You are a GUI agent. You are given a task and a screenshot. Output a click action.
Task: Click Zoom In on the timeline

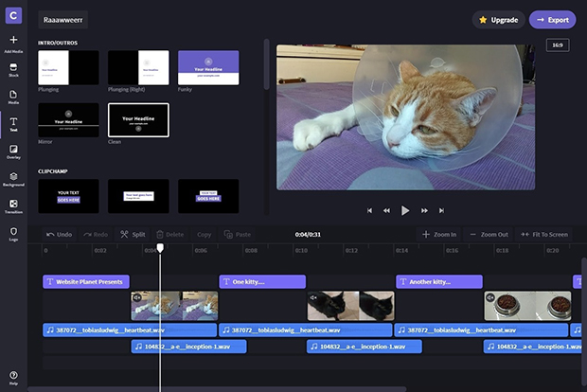click(439, 234)
